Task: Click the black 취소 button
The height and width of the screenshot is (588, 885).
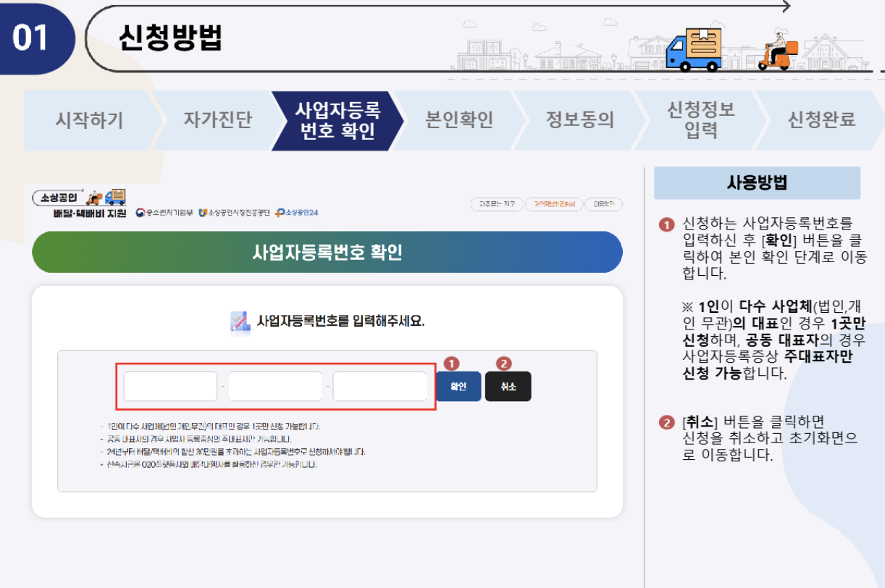Action: pyautogui.click(x=508, y=386)
